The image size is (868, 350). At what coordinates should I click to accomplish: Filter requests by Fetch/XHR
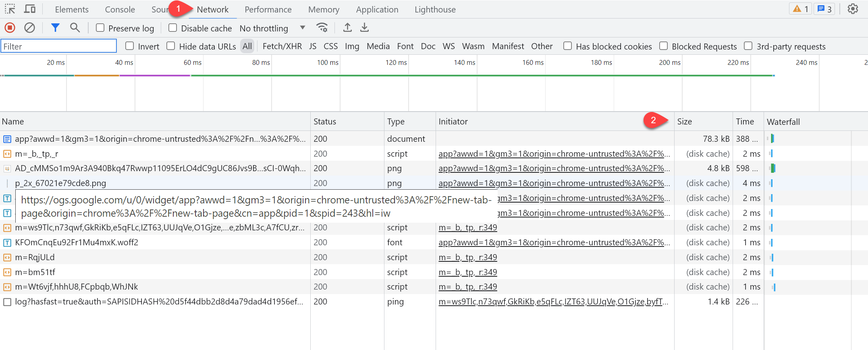pos(282,46)
